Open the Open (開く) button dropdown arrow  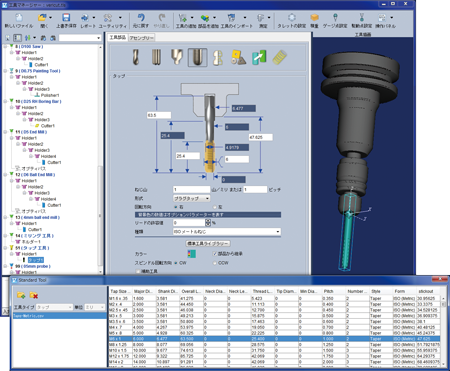pos(50,17)
